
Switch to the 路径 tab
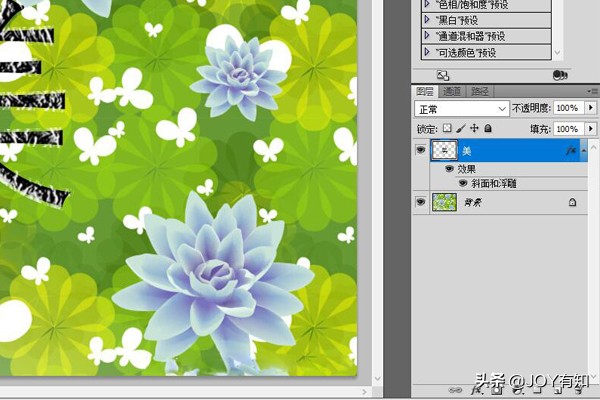[479, 91]
